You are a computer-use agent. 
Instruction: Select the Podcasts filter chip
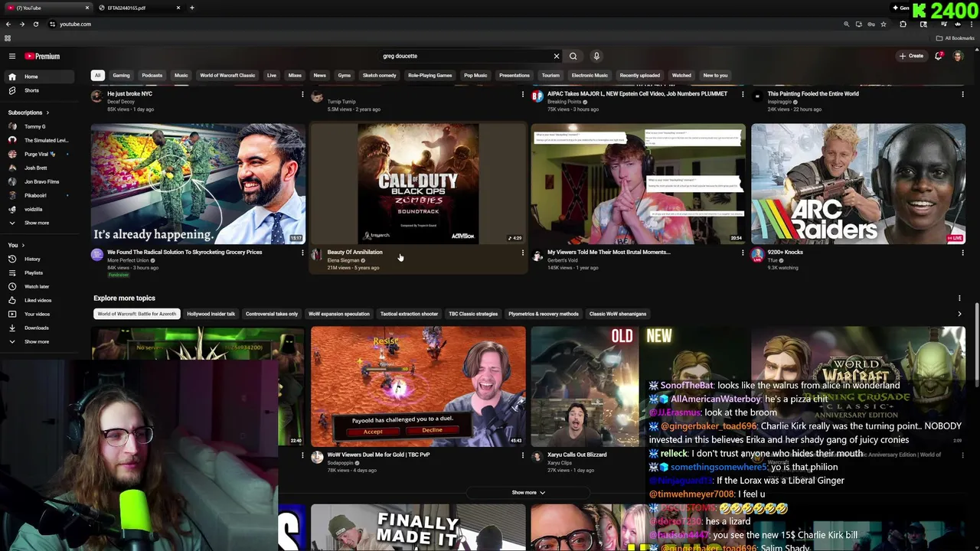click(x=152, y=75)
